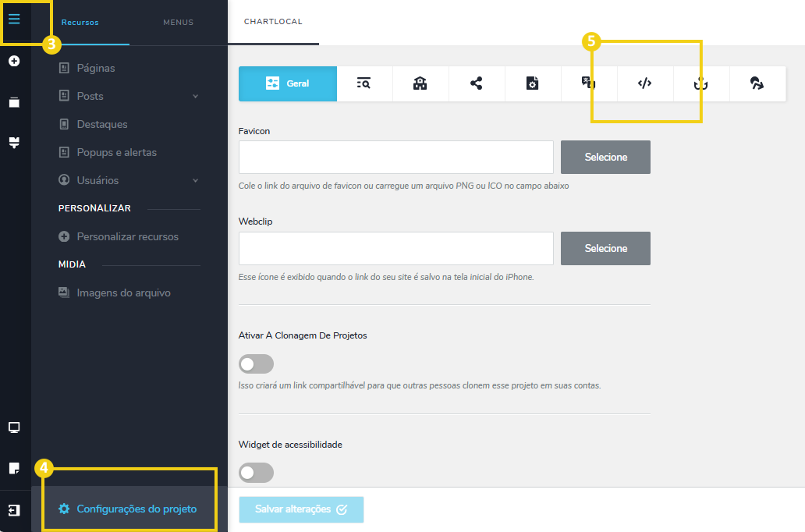The height and width of the screenshot is (532, 805).
Task: Click the sticky note icon in left rail
Action: click(x=14, y=468)
